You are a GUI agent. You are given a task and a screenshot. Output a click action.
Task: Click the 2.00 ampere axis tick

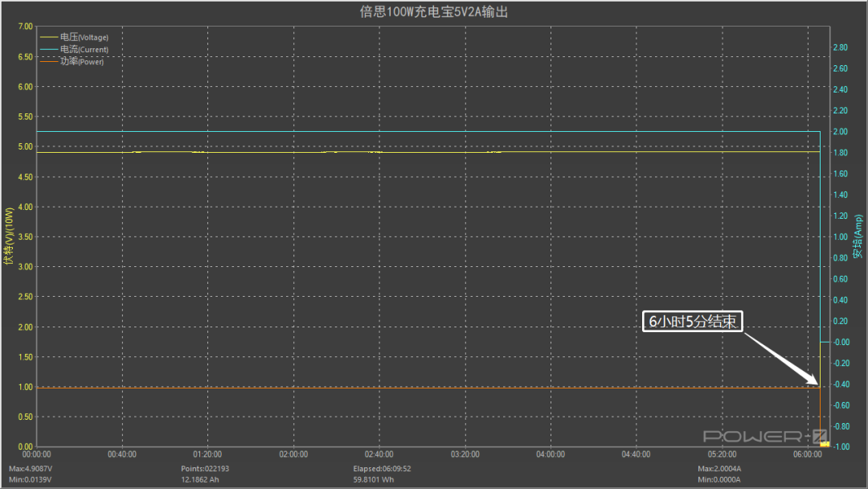pyautogui.click(x=841, y=132)
